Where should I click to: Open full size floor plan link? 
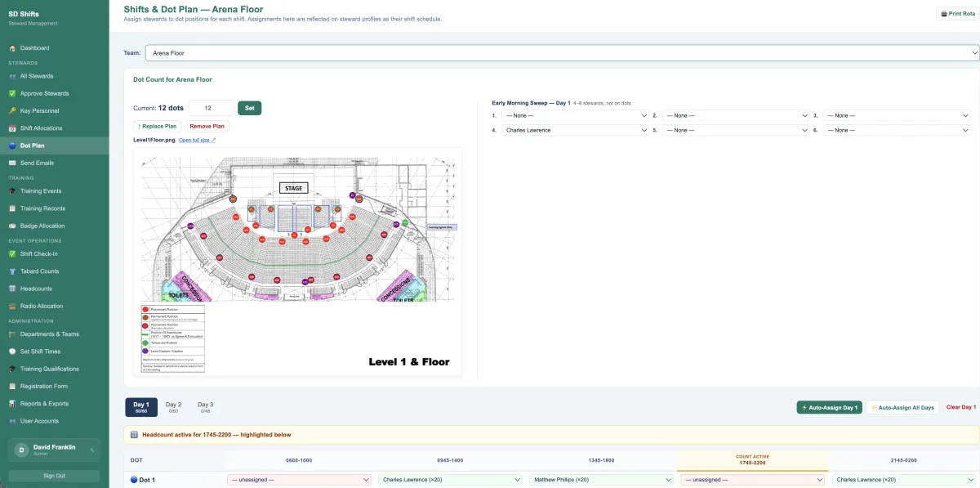197,140
